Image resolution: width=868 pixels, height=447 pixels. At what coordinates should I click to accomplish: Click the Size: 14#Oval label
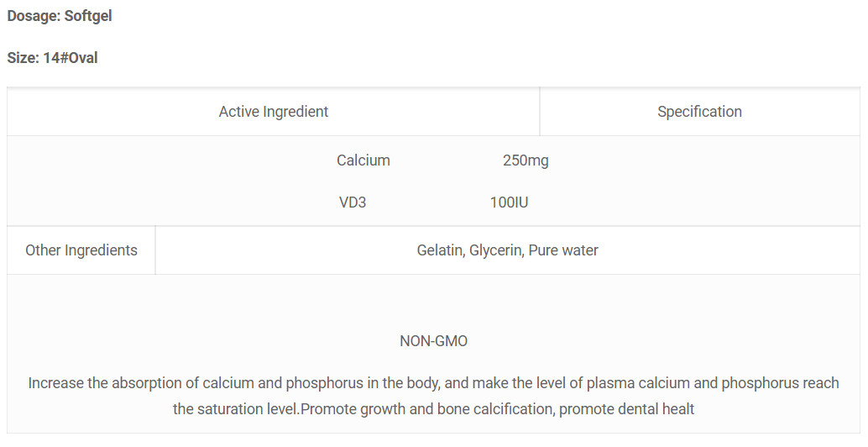52,58
